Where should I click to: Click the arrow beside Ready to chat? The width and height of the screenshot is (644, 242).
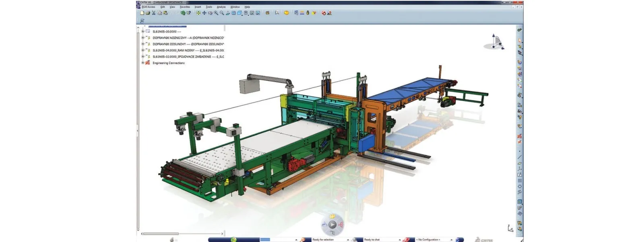click(400, 240)
